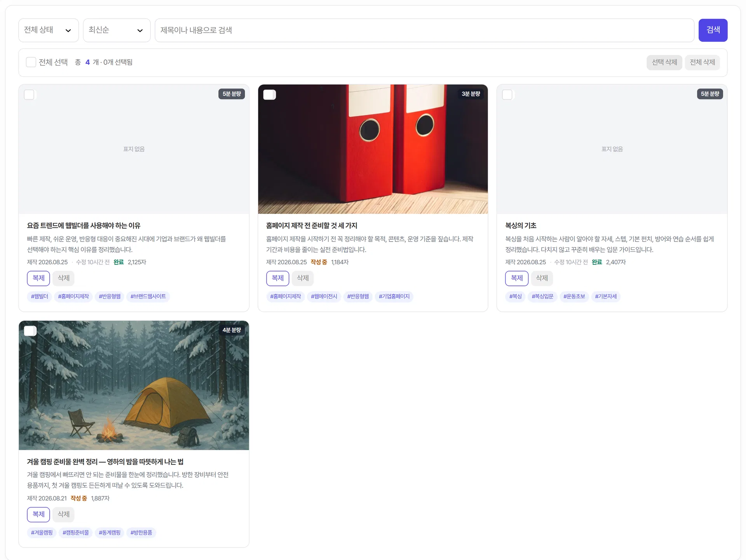
Task: Duplicate the 겨울 캠핑 article with 복제
Action: click(x=38, y=514)
